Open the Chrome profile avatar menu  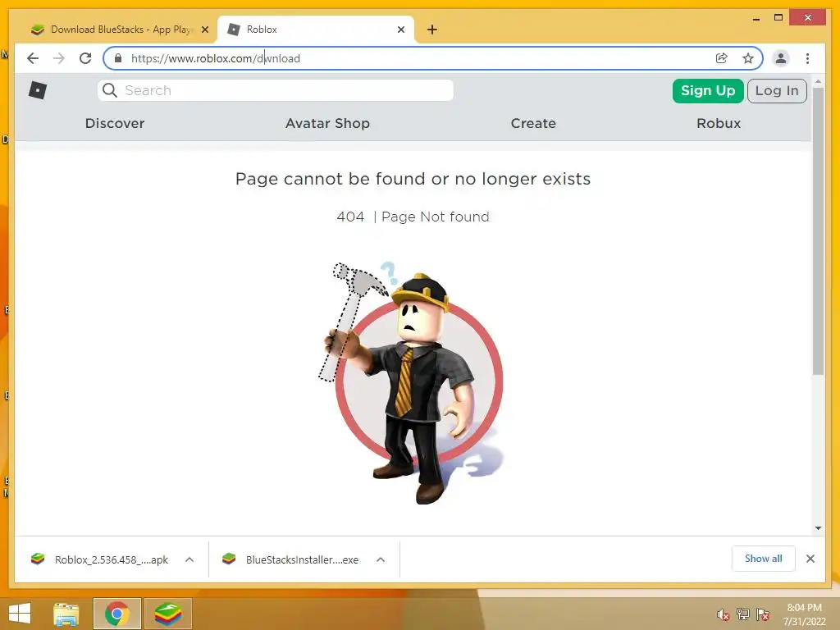[781, 58]
